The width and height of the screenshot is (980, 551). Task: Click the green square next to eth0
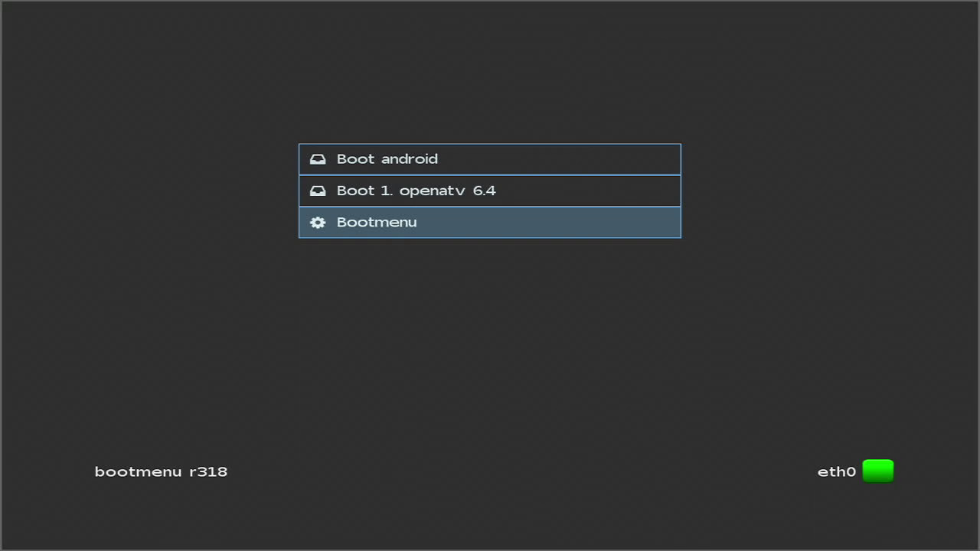877,471
